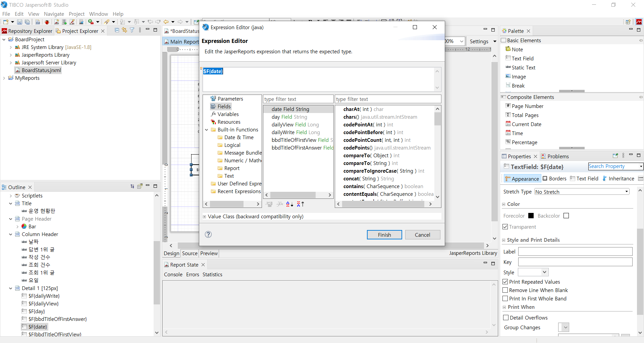
Task: Open the Window menu
Action: [x=99, y=14]
